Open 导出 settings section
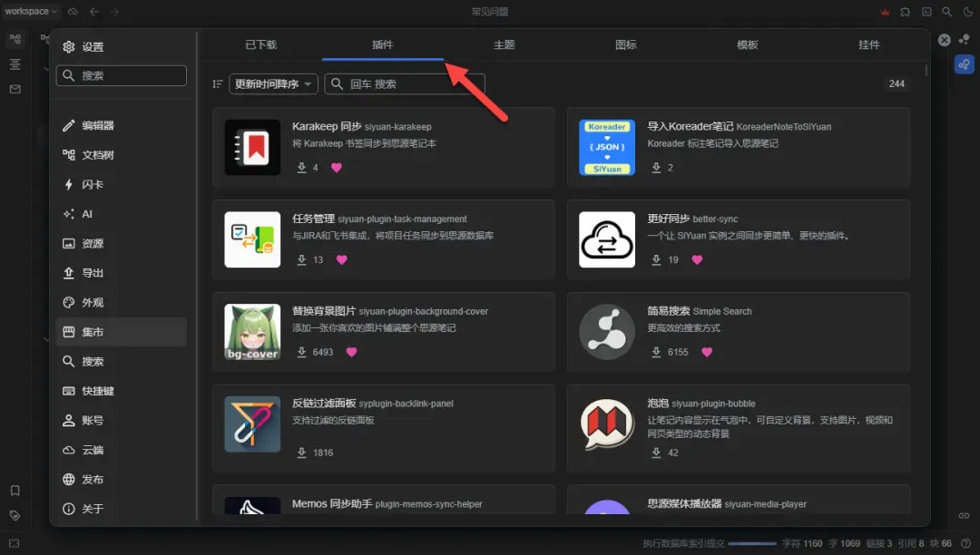 pos(122,273)
